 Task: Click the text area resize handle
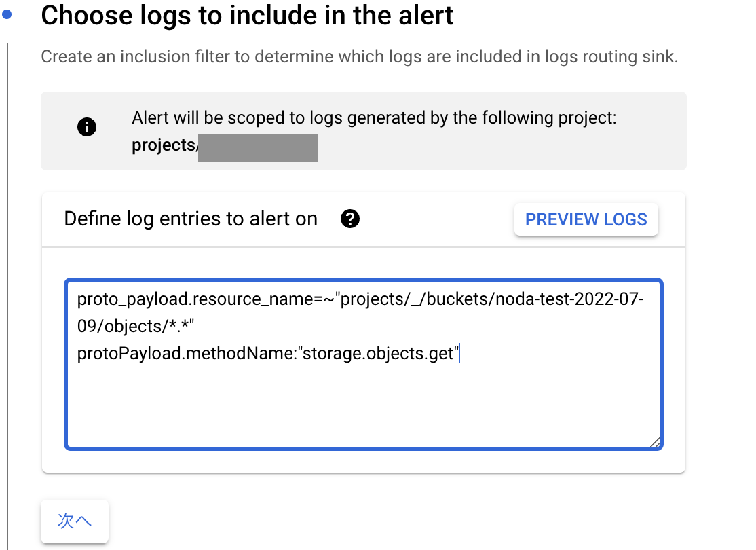pos(655,443)
